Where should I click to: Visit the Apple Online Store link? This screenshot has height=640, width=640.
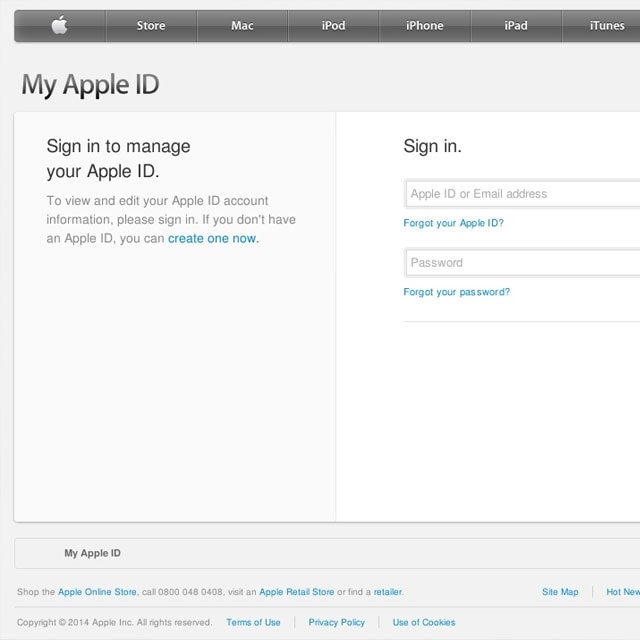tap(97, 592)
